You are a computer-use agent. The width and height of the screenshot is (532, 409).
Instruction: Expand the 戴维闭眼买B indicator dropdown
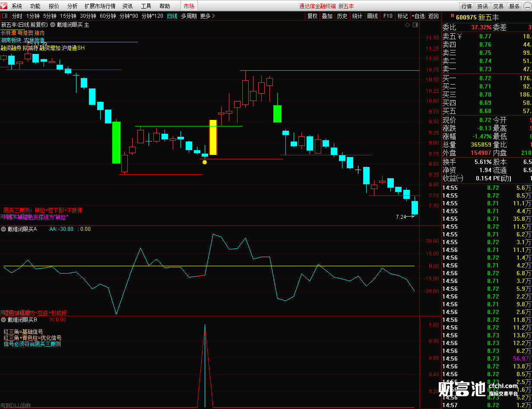coord(3,320)
